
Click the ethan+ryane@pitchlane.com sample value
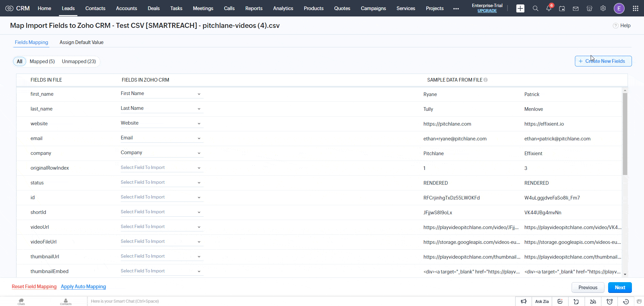point(455,139)
